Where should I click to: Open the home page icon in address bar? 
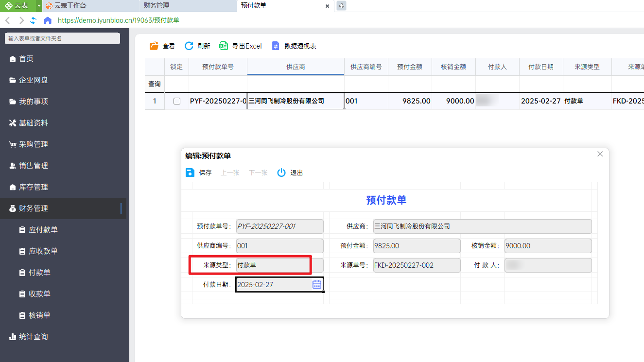[47, 20]
